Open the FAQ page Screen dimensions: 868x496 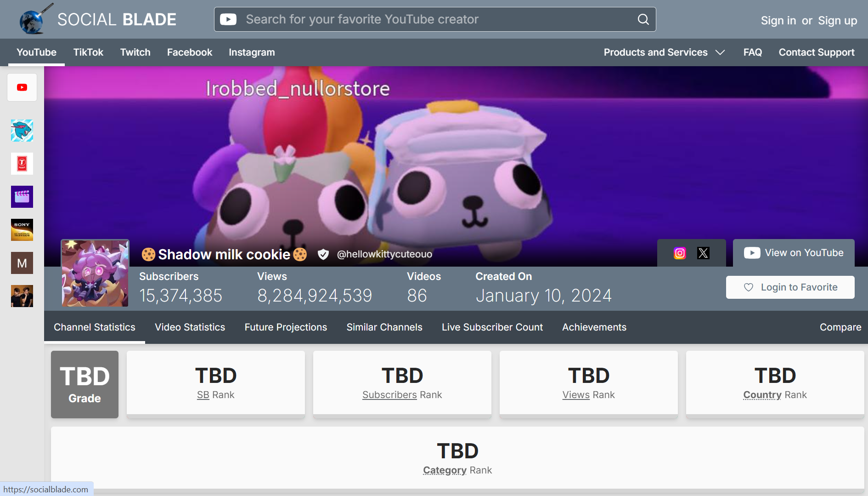tap(753, 52)
